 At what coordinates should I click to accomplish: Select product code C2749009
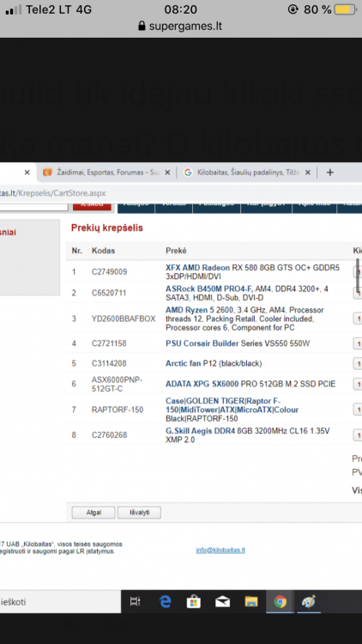click(109, 272)
